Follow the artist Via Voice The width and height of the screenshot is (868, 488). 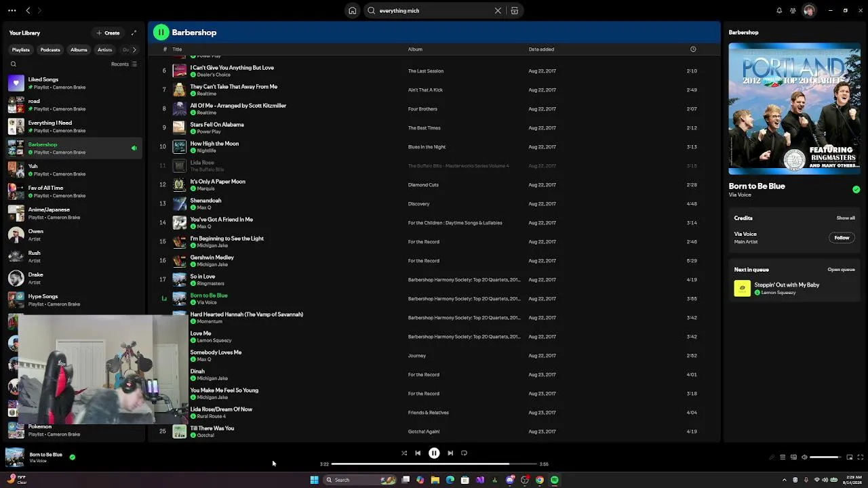842,238
